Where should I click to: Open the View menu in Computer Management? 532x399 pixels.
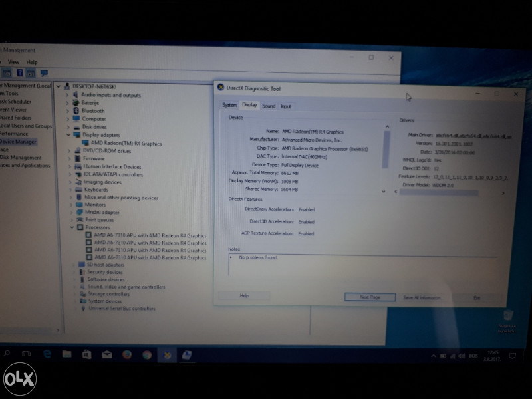pyautogui.click(x=13, y=62)
